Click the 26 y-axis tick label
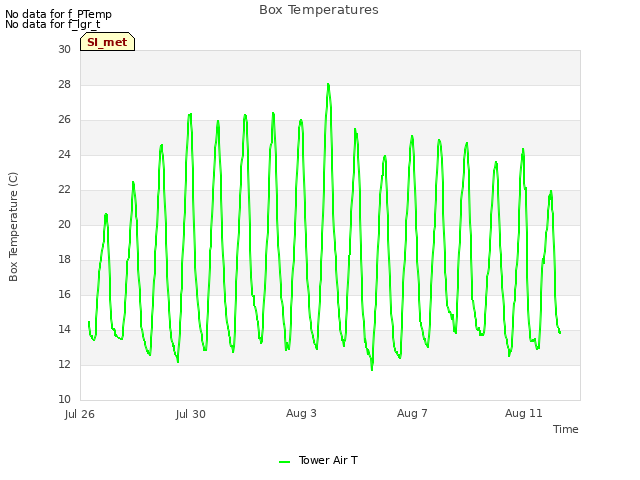The image size is (640, 480). click(x=64, y=120)
